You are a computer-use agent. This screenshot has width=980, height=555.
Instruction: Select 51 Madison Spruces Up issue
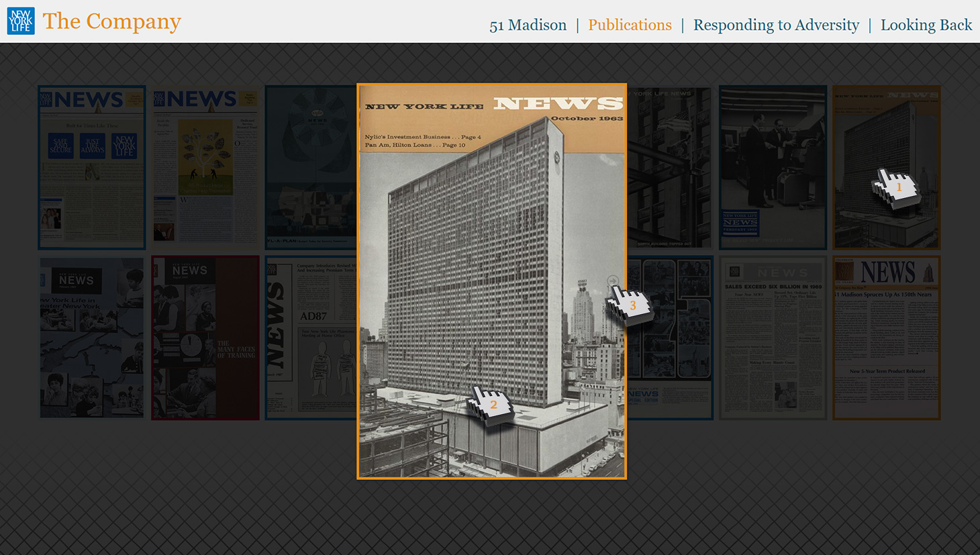point(886,338)
